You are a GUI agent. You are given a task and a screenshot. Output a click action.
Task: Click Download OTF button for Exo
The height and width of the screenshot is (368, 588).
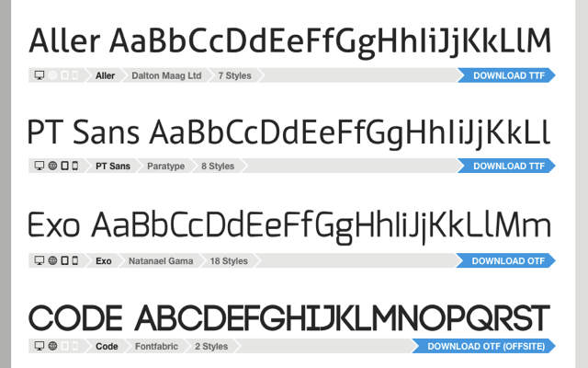click(505, 260)
